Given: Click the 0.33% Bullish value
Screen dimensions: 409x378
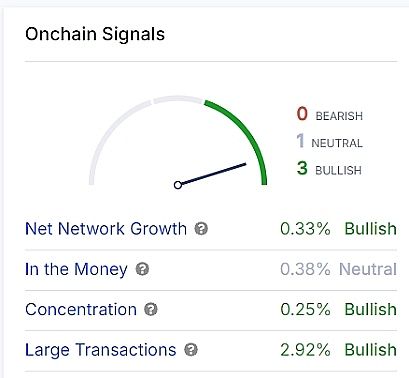Looking at the screenshot, I should 338,229.
